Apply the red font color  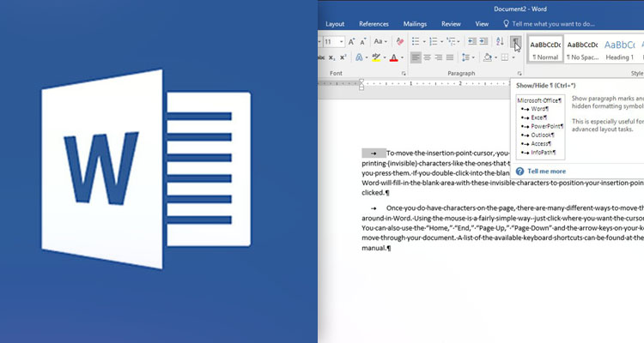coord(394,57)
